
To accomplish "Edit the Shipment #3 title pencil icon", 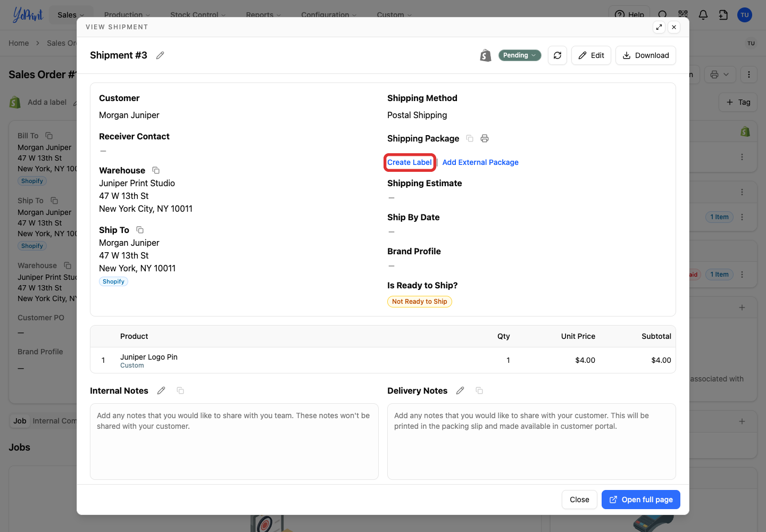I will point(160,55).
